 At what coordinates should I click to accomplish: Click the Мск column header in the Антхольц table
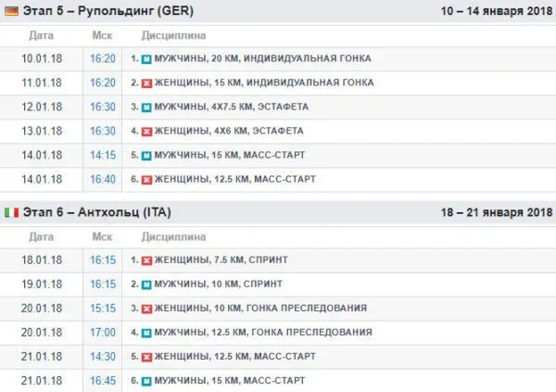(103, 236)
